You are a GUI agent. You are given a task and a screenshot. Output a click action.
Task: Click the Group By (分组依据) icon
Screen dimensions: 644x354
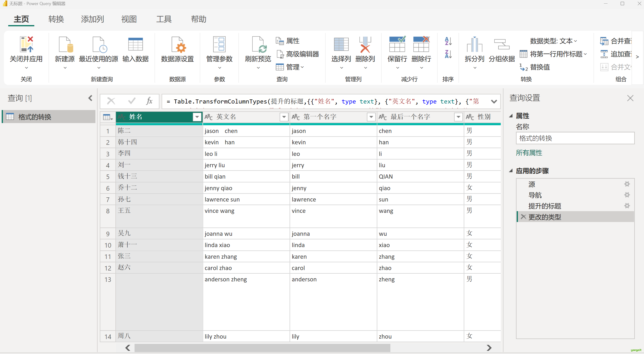coord(501,45)
